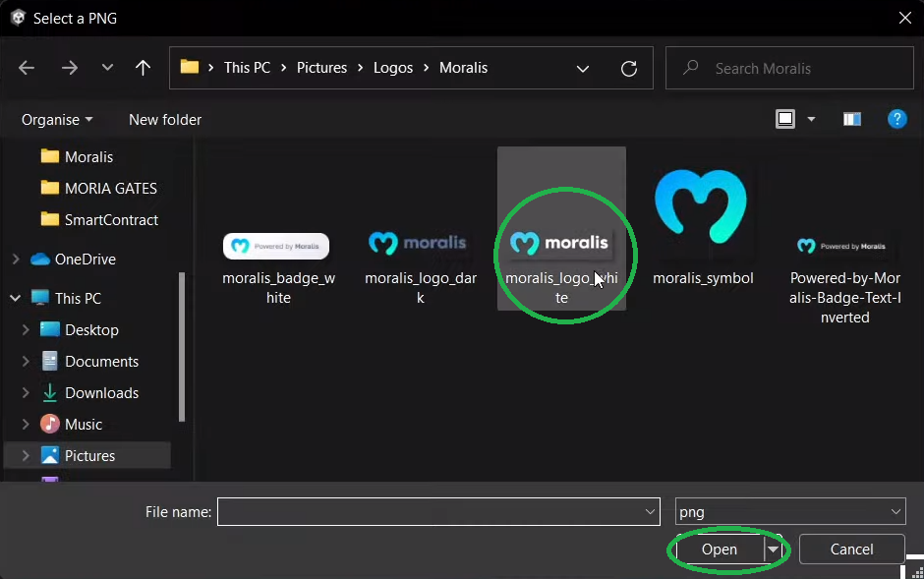This screenshot has width=924, height=579.
Task: Create a New folder
Action: coord(165,120)
